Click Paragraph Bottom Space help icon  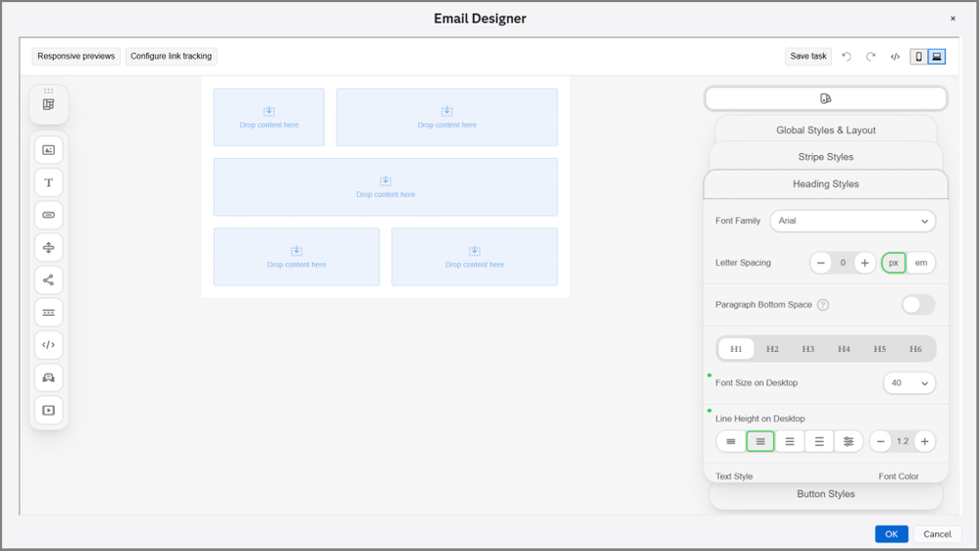pos(823,305)
